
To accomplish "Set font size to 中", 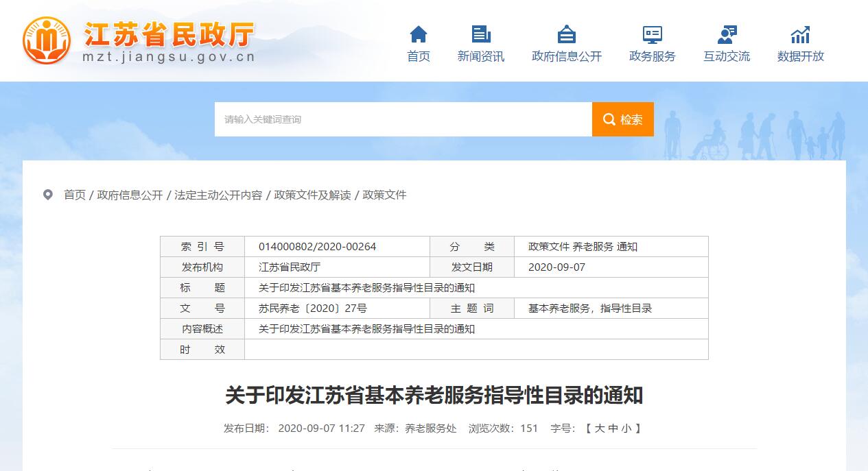I will point(613,428).
